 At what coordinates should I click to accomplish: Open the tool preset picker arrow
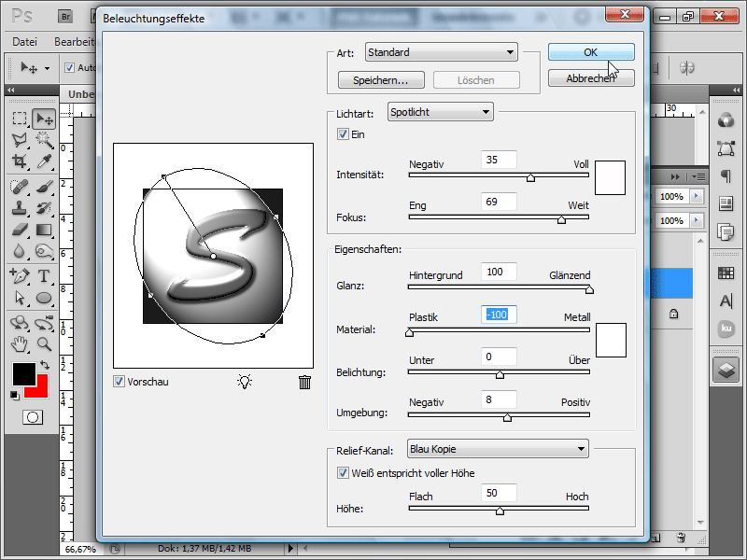coord(48,68)
